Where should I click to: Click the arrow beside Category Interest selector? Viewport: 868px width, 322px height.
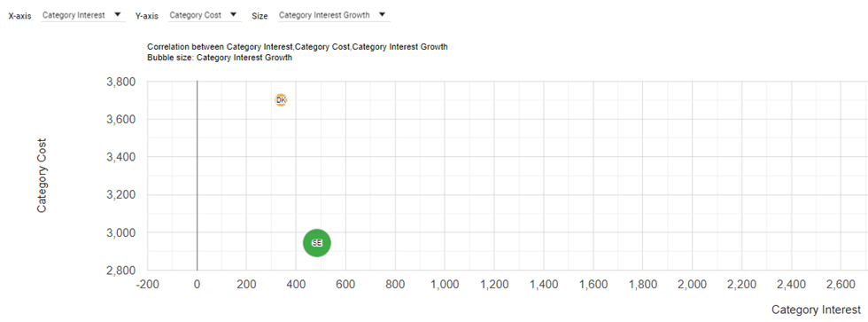(117, 15)
